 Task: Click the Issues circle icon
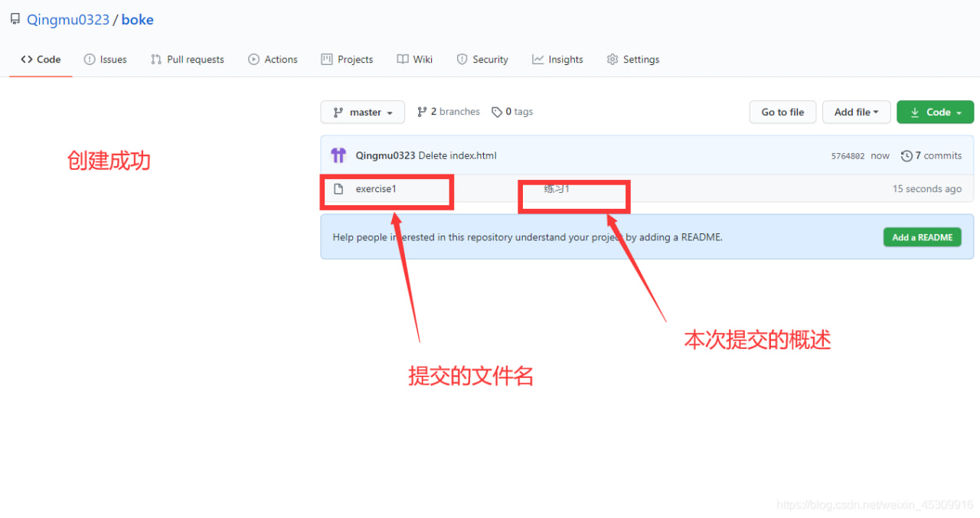(x=90, y=59)
